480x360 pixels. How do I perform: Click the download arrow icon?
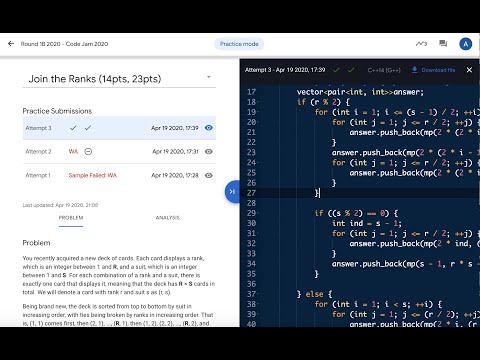tap(414, 70)
